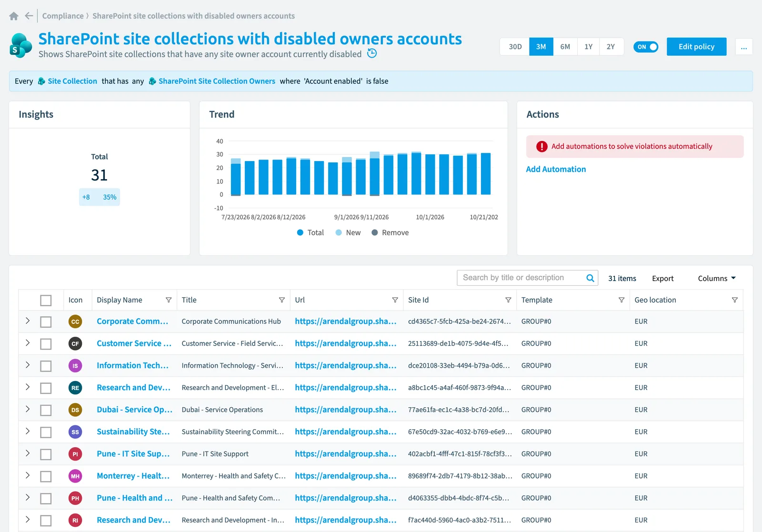Screen dimensions: 762x532
Task: Open the Geo location column filter
Action: 735,300
